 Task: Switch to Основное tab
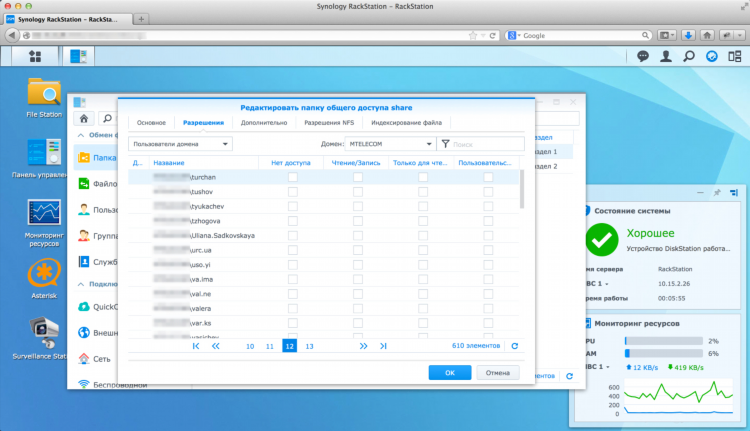click(151, 123)
